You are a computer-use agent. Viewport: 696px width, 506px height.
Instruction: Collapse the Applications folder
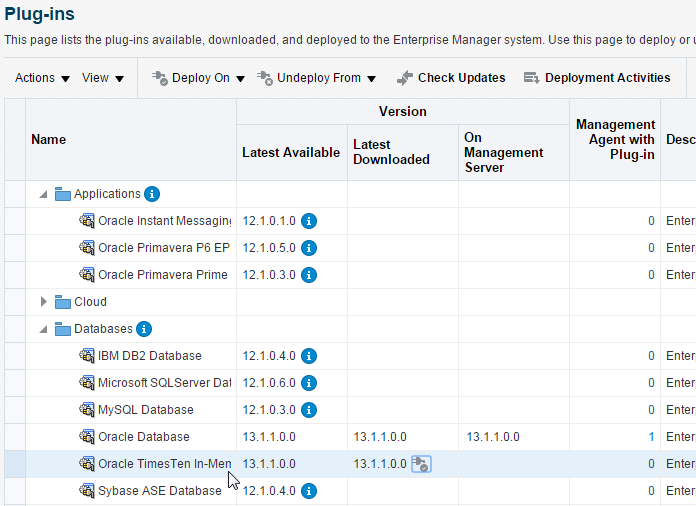43,194
